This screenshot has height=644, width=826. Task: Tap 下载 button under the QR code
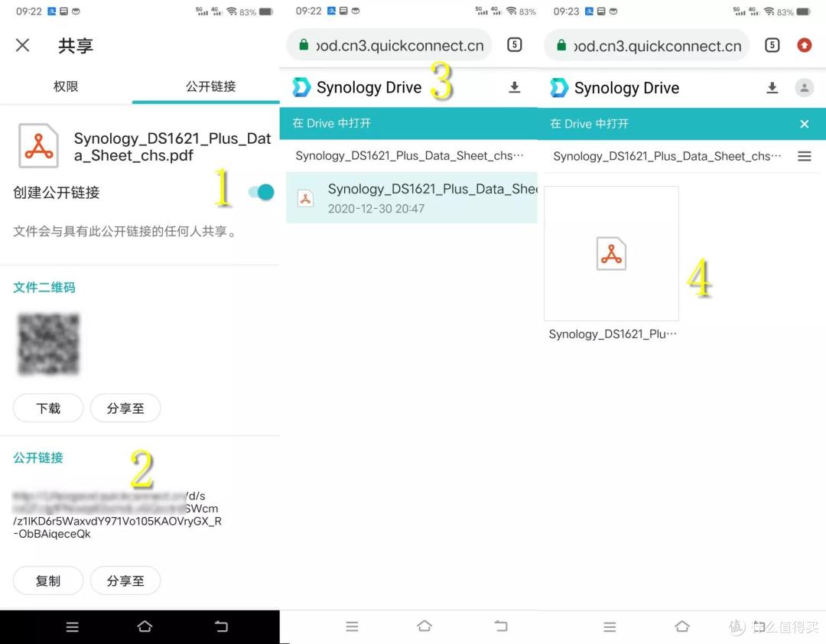48,408
